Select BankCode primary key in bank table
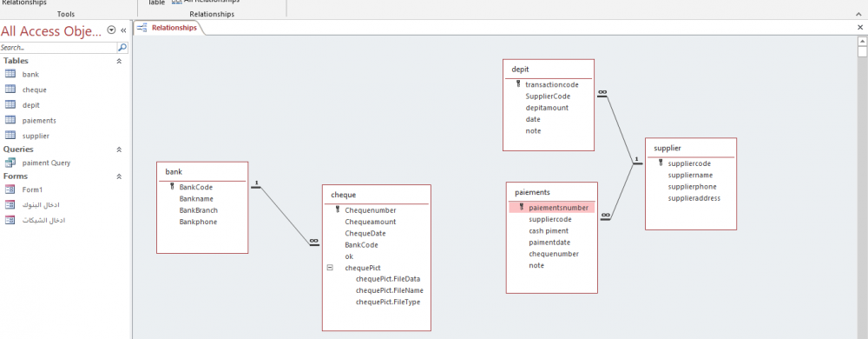This screenshot has height=339, width=868. point(195,187)
